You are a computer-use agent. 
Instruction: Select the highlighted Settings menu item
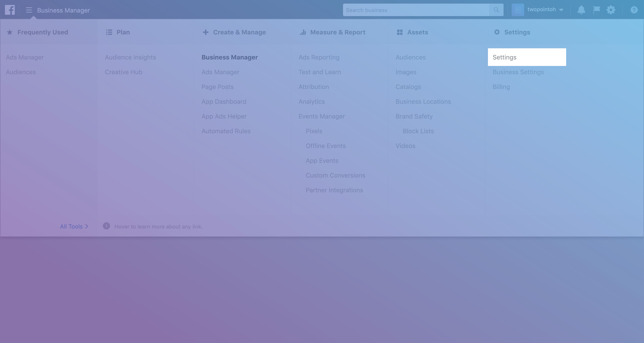click(x=527, y=57)
